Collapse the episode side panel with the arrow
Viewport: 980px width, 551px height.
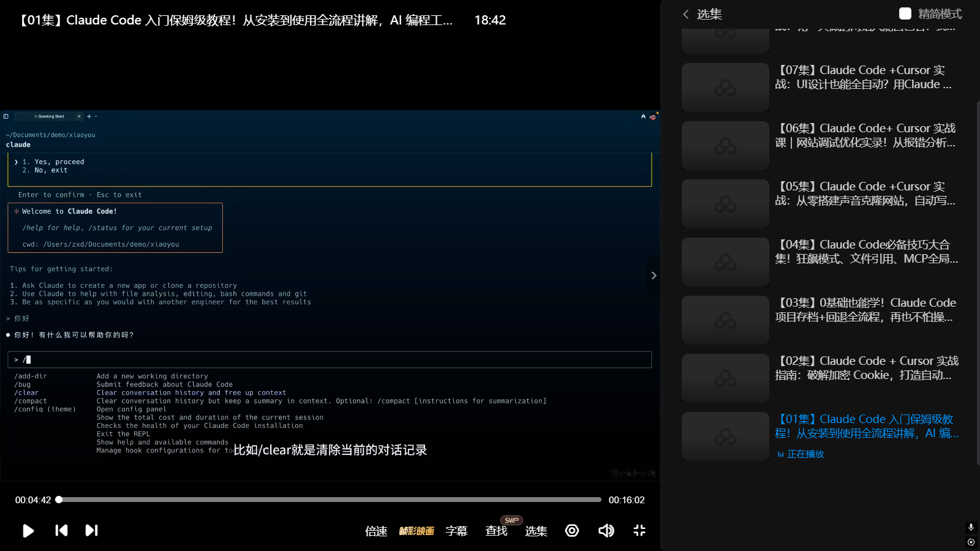[x=654, y=275]
